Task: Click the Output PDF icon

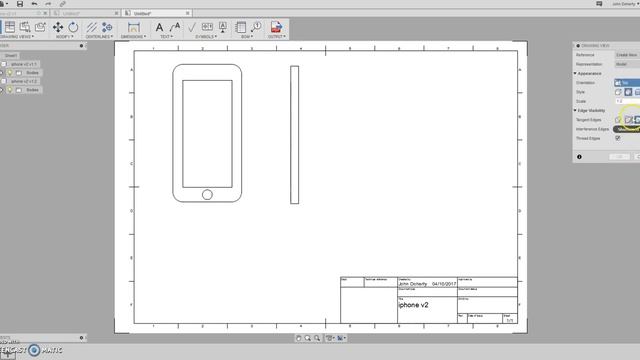Action: 276,27
